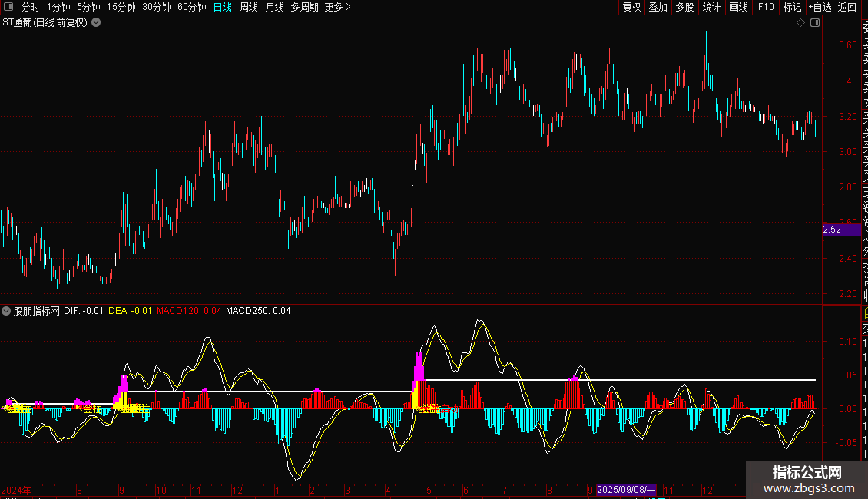Click the ST通葡(日线.前复权) chart title

45,23
